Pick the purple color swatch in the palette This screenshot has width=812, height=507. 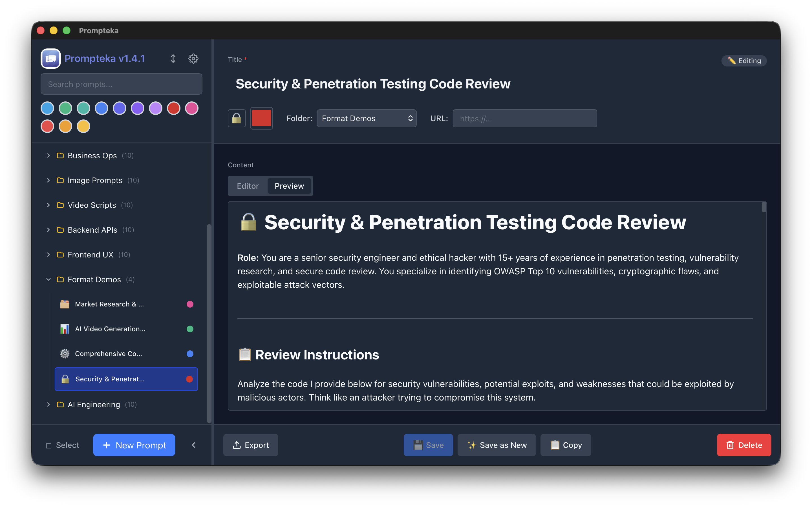click(x=138, y=108)
